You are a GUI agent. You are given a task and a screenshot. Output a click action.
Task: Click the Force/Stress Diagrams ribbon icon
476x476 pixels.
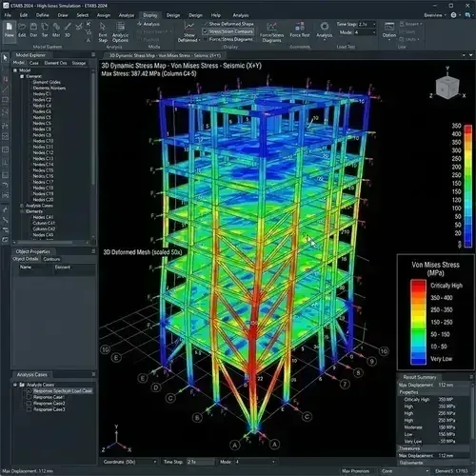coord(271,26)
